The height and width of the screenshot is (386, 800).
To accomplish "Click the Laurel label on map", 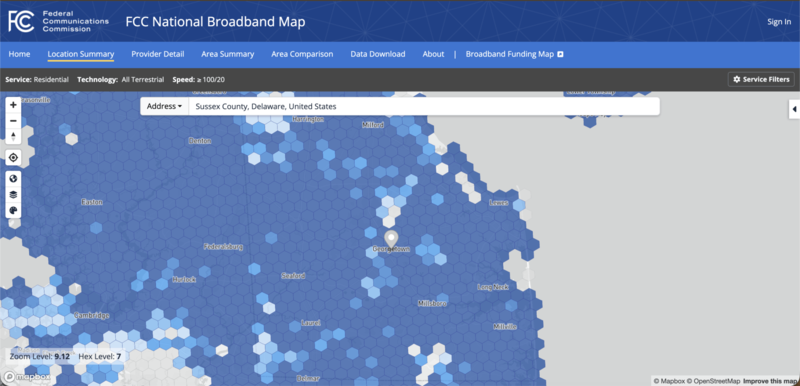I will click(311, 323).
